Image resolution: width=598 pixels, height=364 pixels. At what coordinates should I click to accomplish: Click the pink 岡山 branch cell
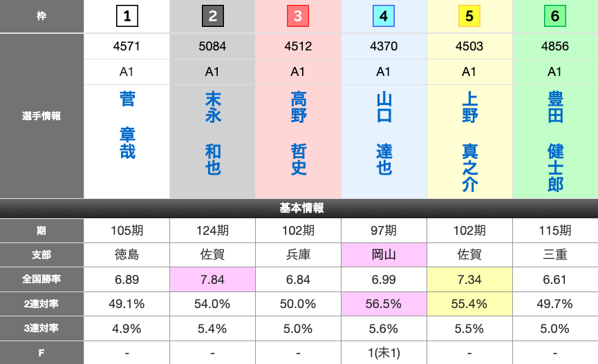[x=384, y=254]
